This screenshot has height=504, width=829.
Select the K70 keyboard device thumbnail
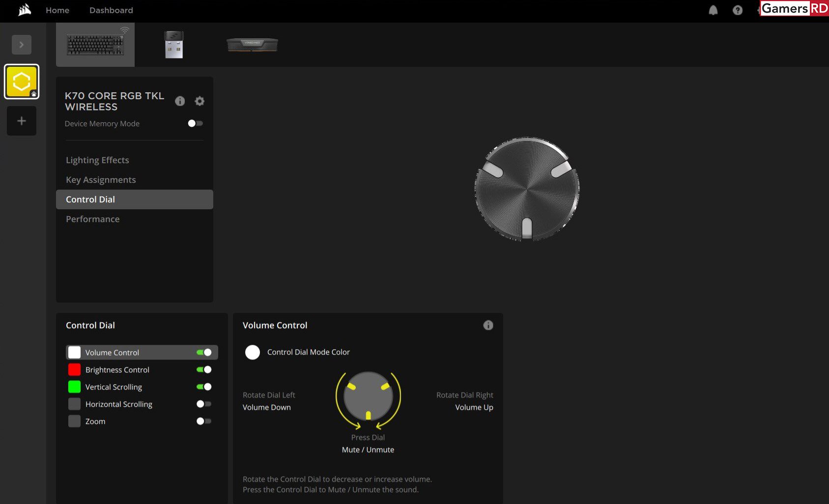(x=95, y=45)
